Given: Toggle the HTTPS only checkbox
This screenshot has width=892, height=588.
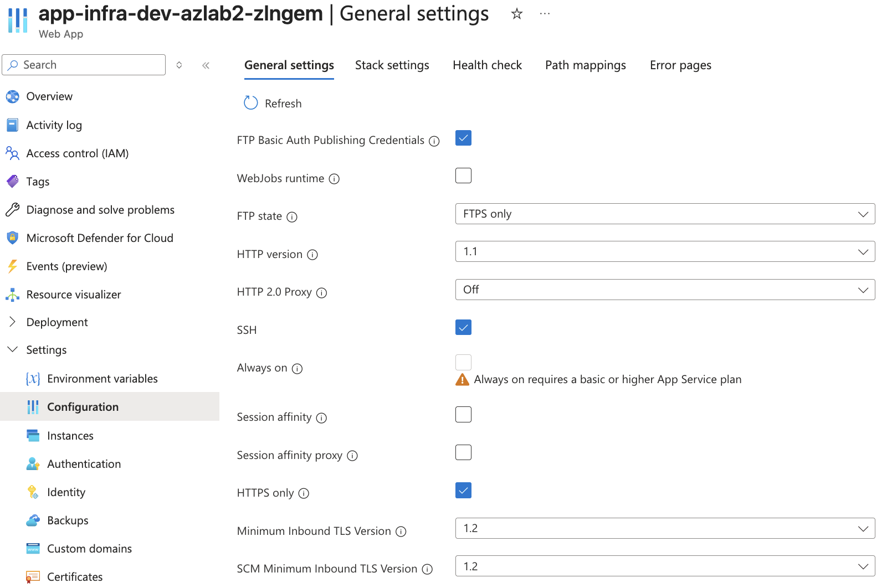Looking at the screenshot, I should (x=463, y=490).
